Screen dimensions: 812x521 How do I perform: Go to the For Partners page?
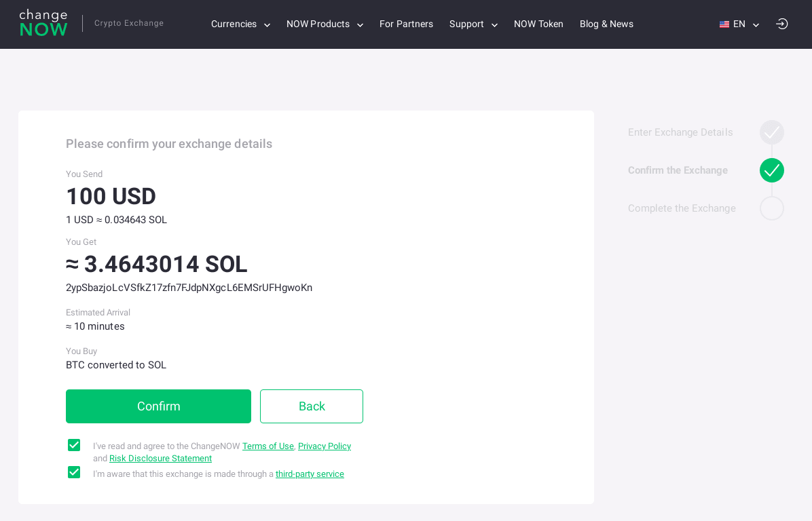click(406, 24)
